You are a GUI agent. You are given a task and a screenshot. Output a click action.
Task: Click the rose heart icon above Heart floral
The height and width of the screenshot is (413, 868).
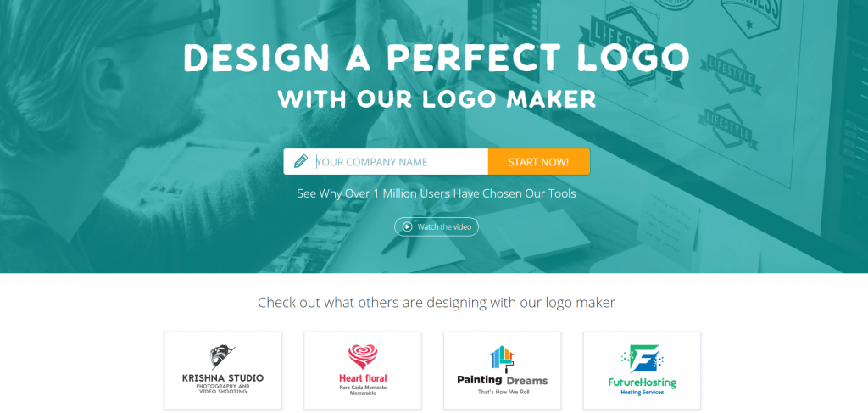click(363, 357)
